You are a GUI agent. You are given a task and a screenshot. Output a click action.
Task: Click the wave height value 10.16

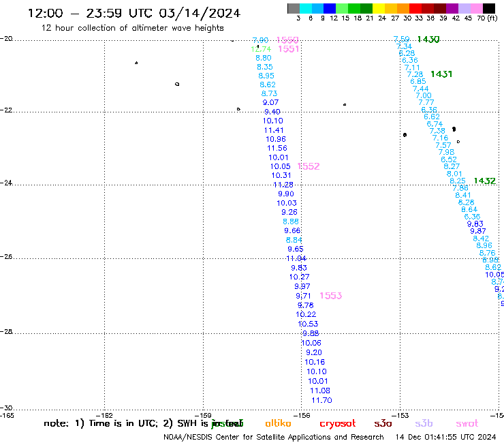pyautogui.click(x=315, y=362)
